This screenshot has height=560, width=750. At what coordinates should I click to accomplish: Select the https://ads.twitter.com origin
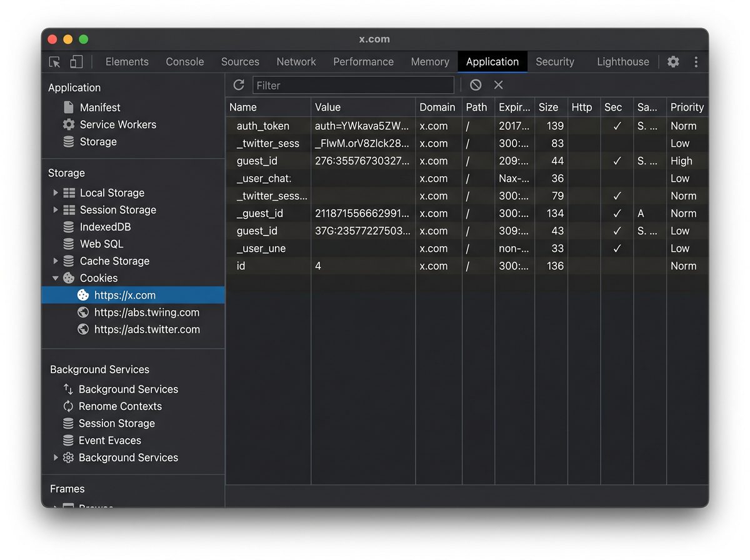point(147,329)
